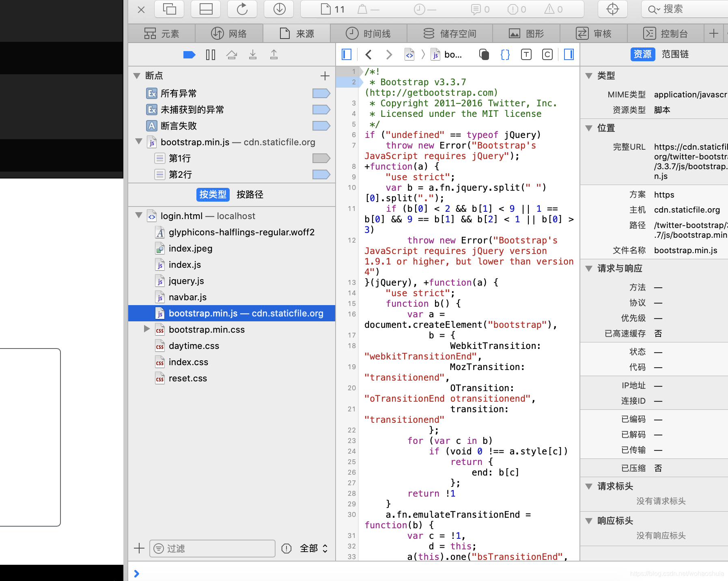Image resolution: width=728 pixels, height=581 pixels.
Task: Open index.css in the source tree
Action: coord(232,362)
